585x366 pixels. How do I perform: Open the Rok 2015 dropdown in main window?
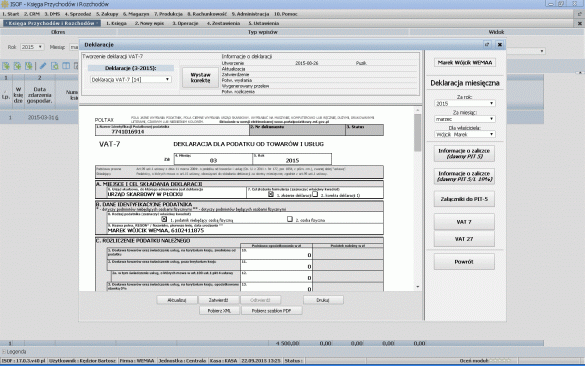[32, 47]
